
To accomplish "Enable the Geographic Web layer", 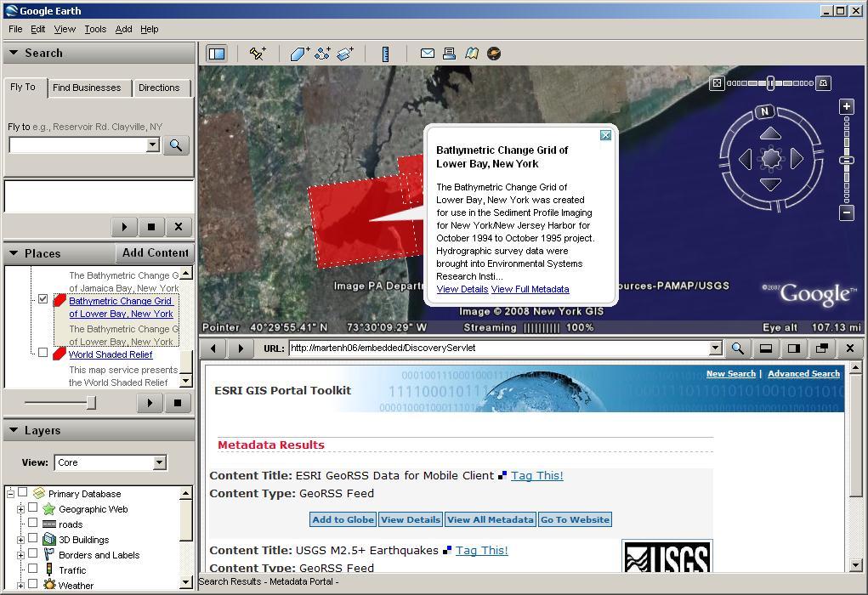I will click(32, 507).
